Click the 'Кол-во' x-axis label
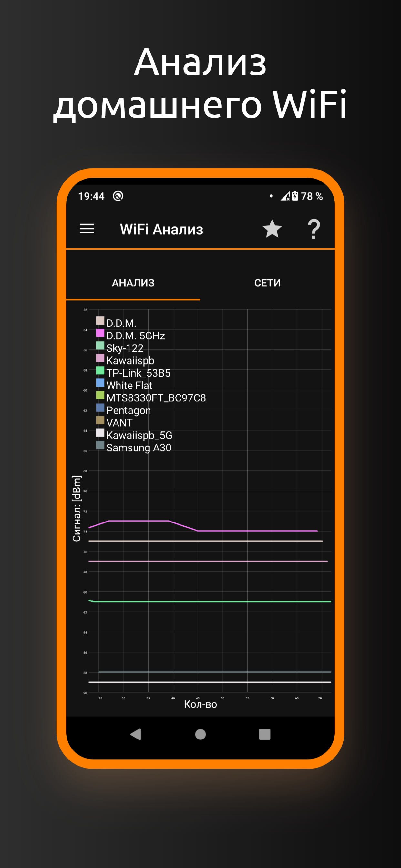The width and height of the screenshot is (401, 868). [200, 705]
